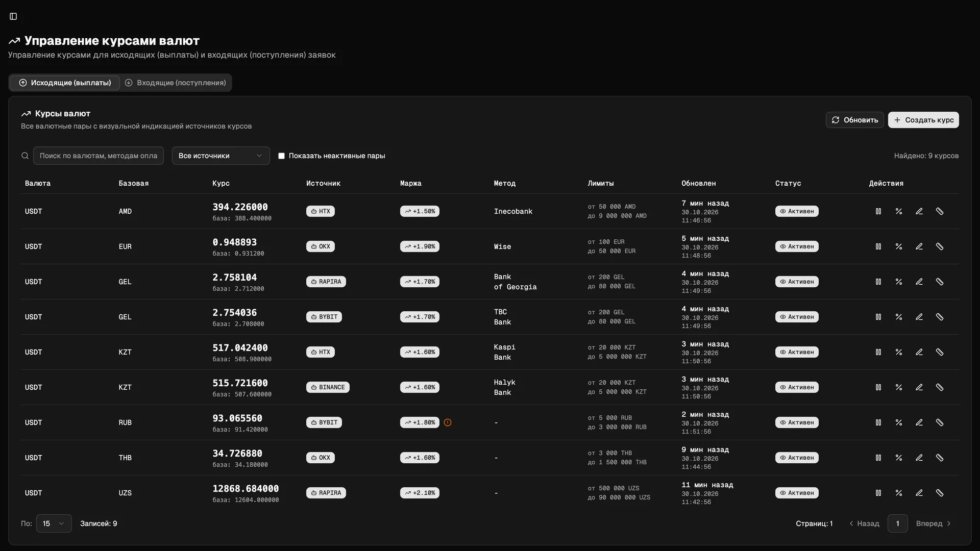Pause the USDT AMD Inecobank rate
The height and width of the screenshot is (551, 980).
click(878, 211)
